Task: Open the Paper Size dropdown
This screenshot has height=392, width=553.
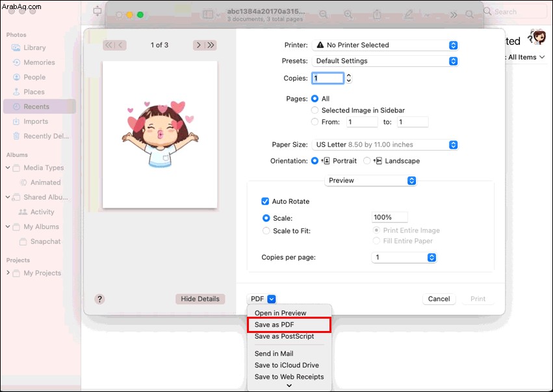Action: click(385, 145)
